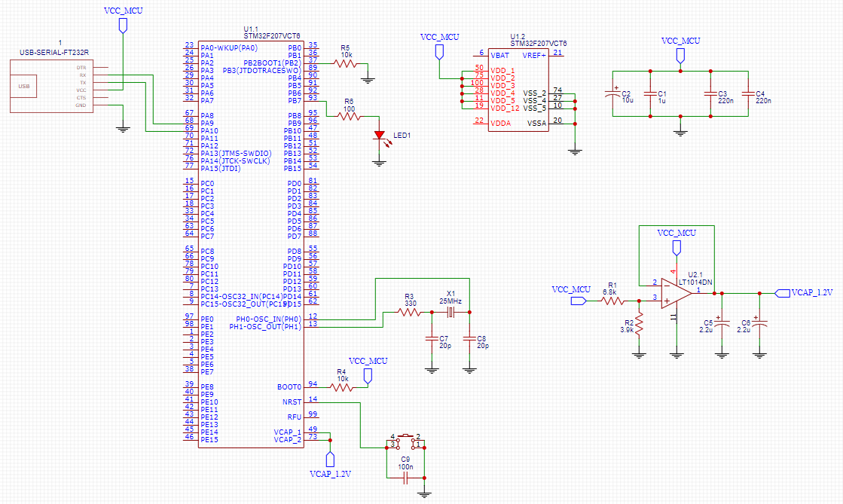Viewport: 843px width, 504px height.
Task: Click the VDD_12 pin label on U1.2
Action: 504,108
